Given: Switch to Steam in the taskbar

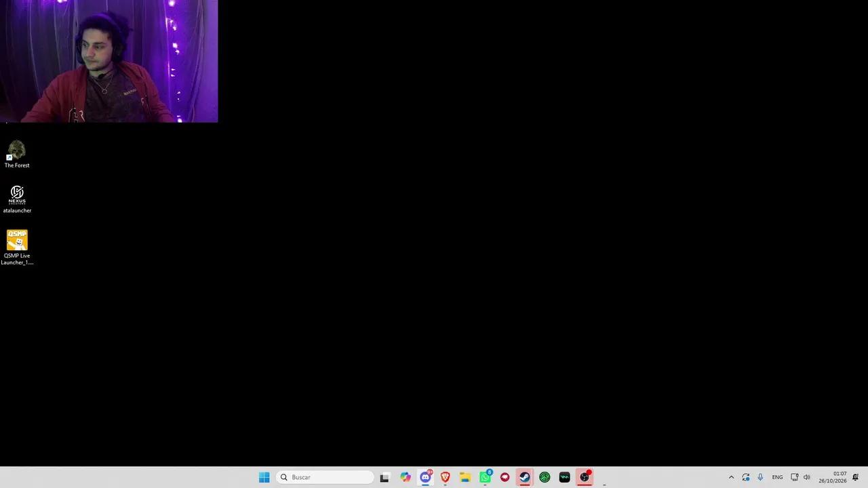Looking at the screenshot, I should click(x=525, y=477).
